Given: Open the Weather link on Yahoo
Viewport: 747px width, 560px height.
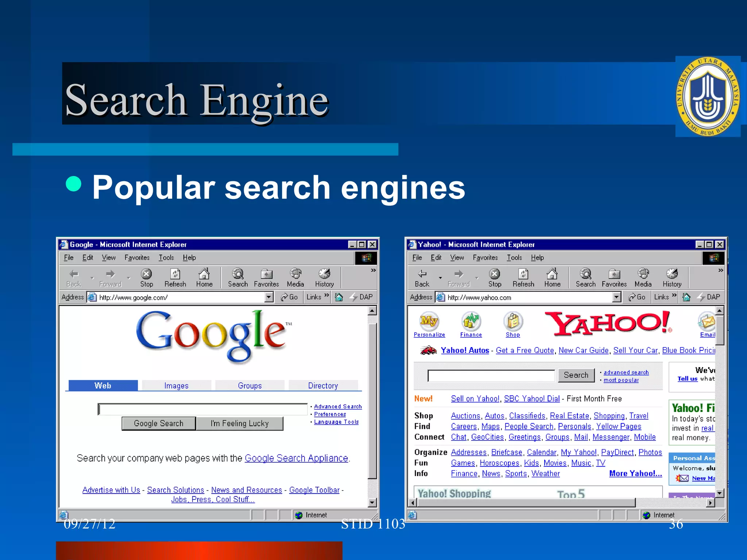Looking at the screenshot, I should (x=545, y=473).
